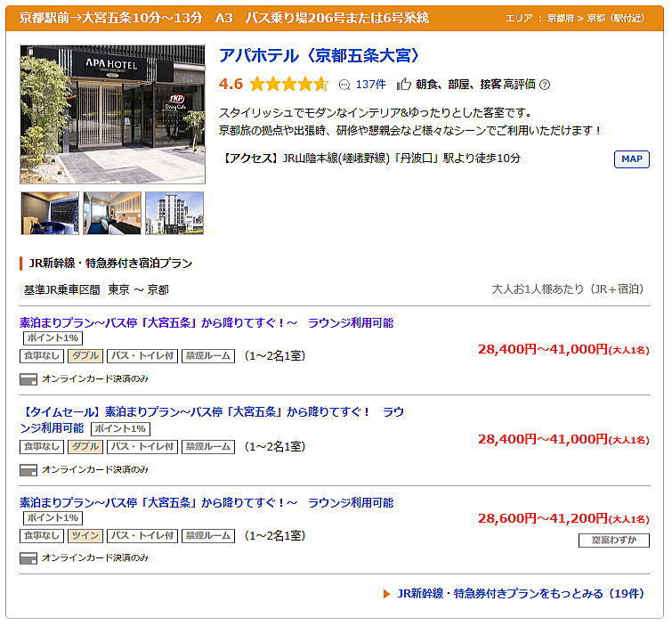Viewport: 672px width, 626px height.
Task: Click the ポイント1% tag in タイムセール plan
Action: click(120, 429)
